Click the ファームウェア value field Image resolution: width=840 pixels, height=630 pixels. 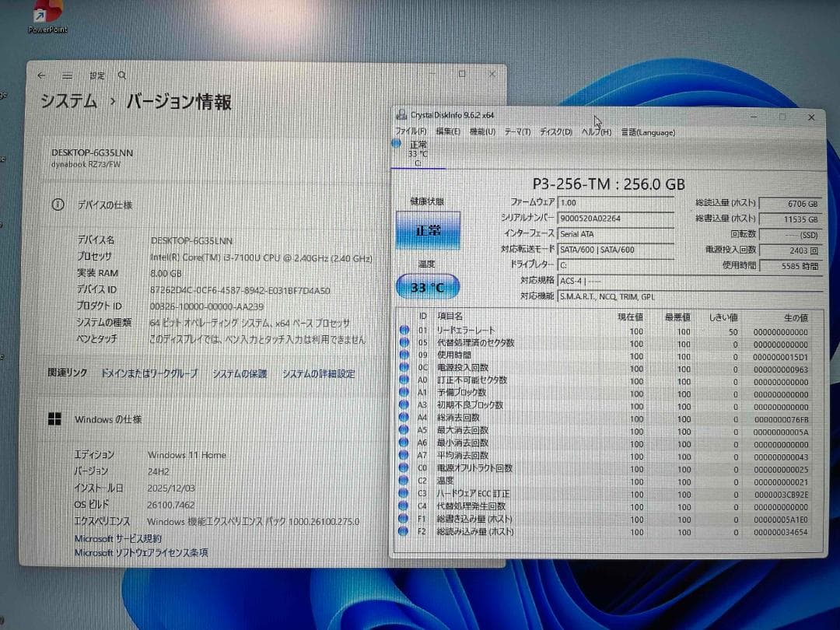tap(614, 202)
